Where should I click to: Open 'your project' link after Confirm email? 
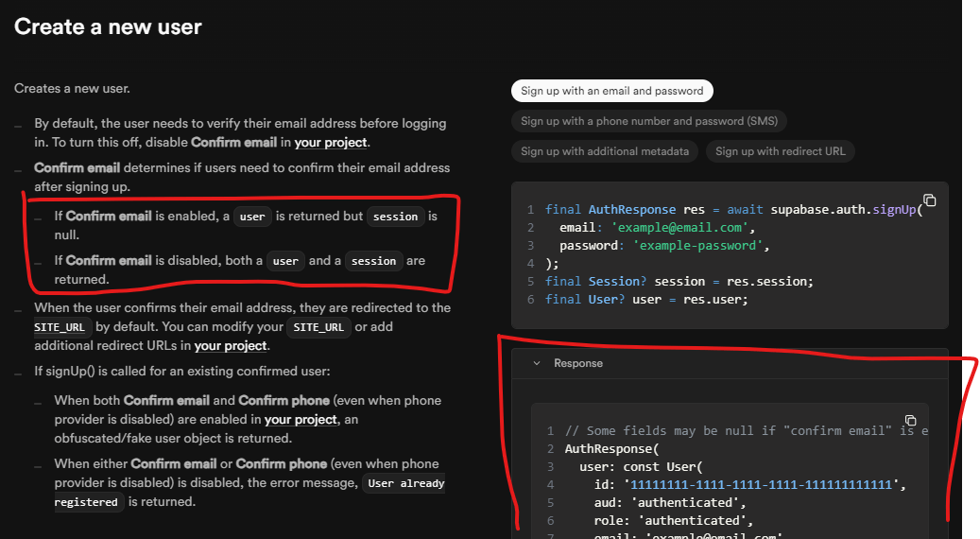[330, 143]
